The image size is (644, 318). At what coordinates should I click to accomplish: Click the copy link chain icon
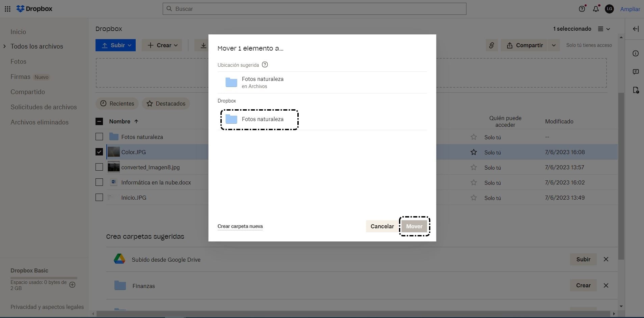(x=491, y=45)
